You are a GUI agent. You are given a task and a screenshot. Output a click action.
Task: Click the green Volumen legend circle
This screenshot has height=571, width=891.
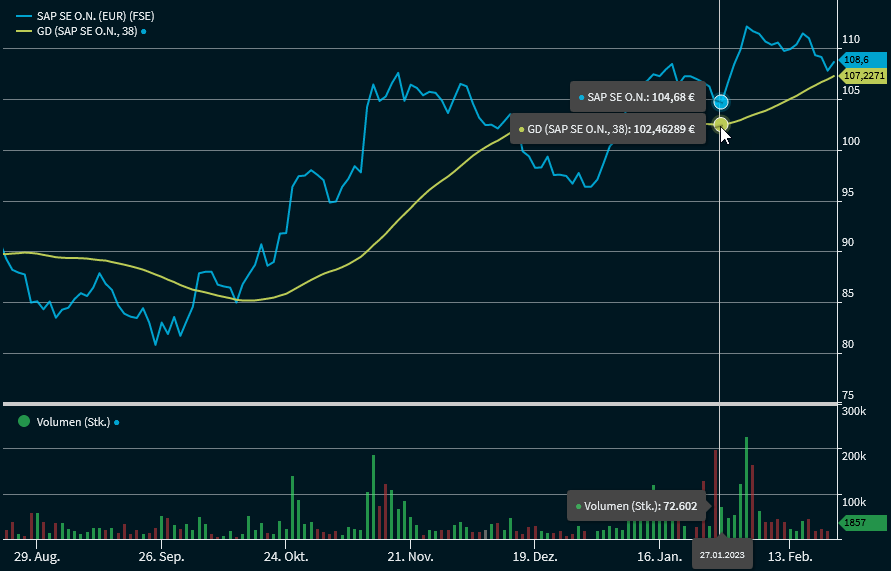click(x=24, y=421)
